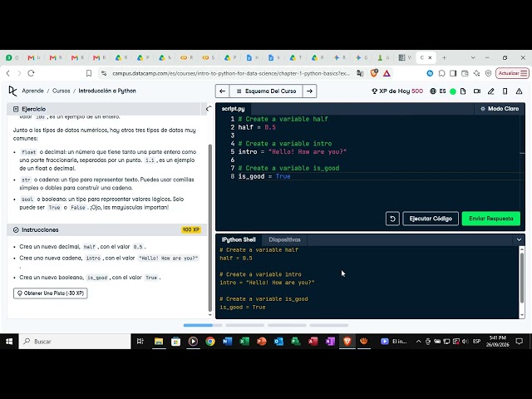Open Brave Rewards triangle icon
This screenshot has height=399, width=532.
[x=387, y=73]
